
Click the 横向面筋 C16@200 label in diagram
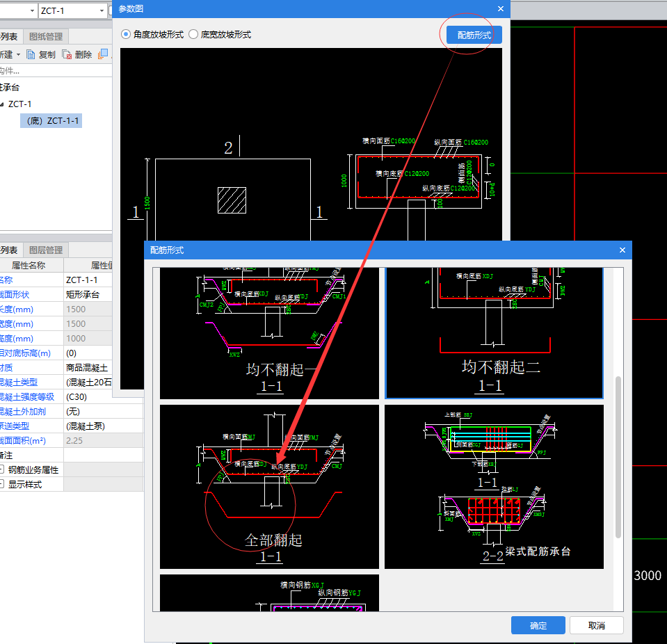click(388, 140)
